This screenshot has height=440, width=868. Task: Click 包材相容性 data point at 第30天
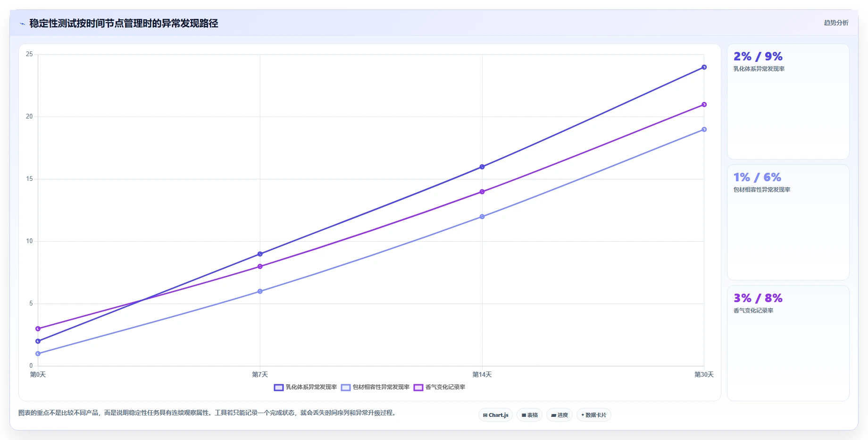[x=704, y=129]
